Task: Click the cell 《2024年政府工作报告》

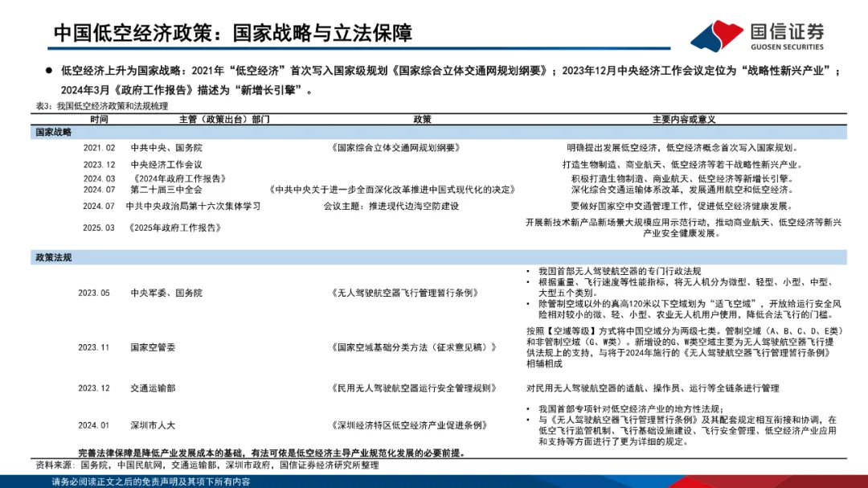Action: click(x=179, y=178)
